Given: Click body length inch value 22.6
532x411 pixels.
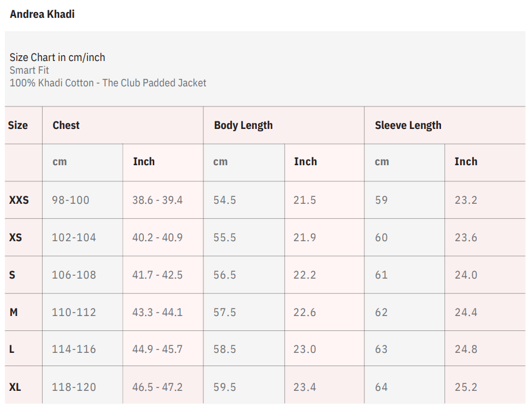Looking at the screenshot, I should click(x=305, y=312).
